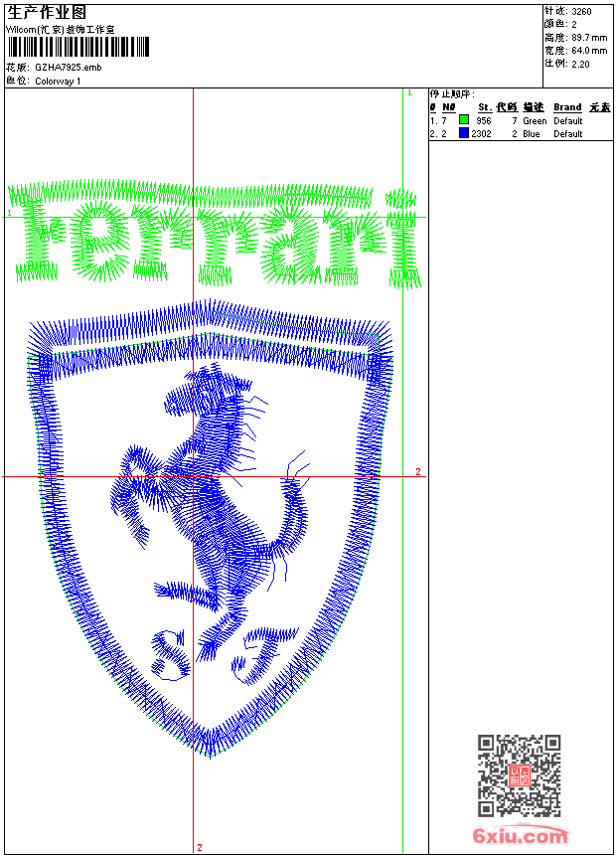Click the 代码 column header
Viewport: 616px width, 855px height.
tap(507, 107)
